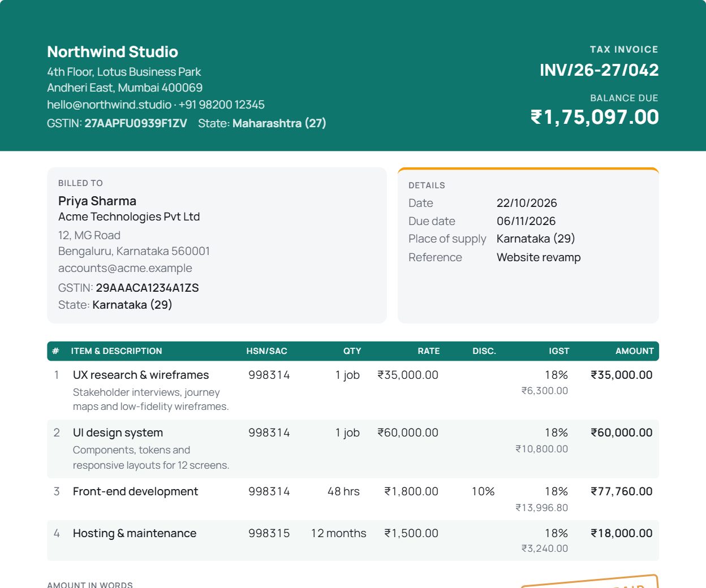Select the address line '4th Floor, Lotus Business Park'

[124, 72]
